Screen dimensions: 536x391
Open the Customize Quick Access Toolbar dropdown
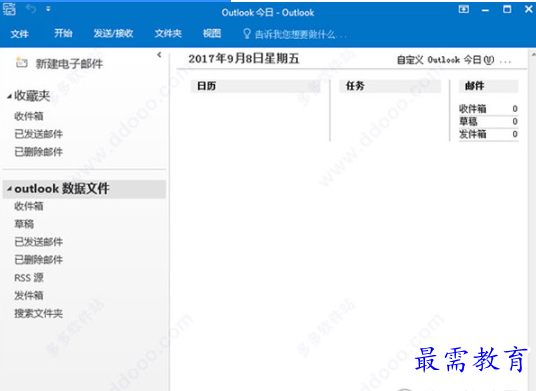click(x=48, y=9)
